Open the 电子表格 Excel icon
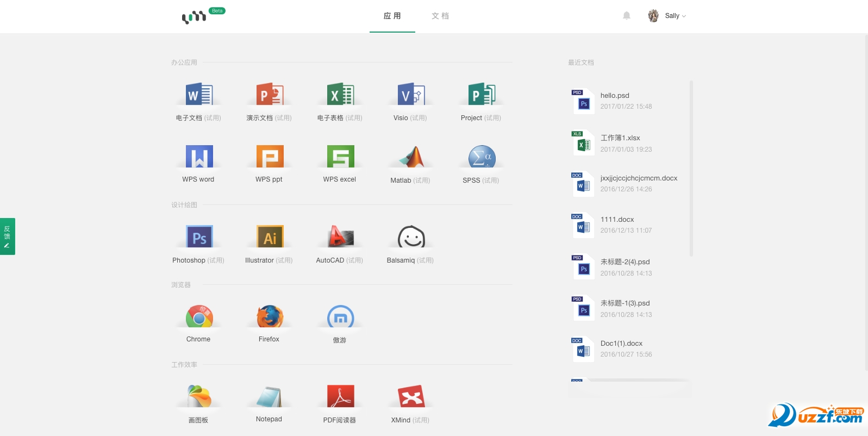Screen dimensions: 868x436 coord(340,94)
